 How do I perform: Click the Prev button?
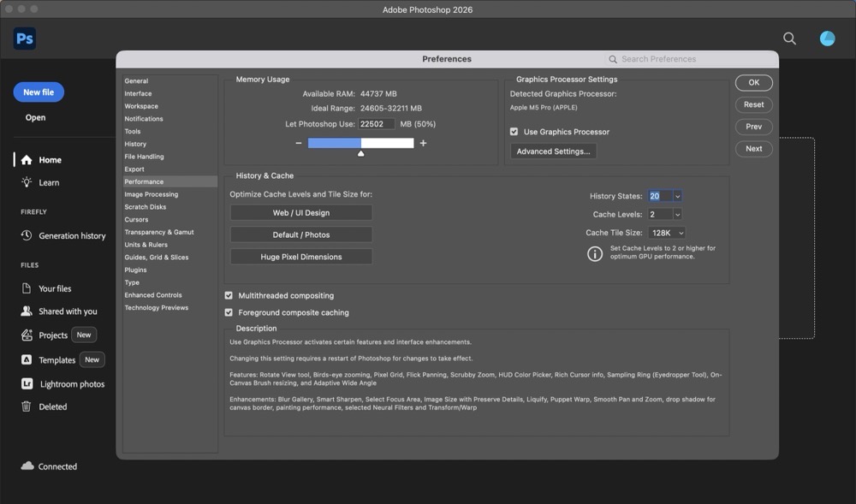(753, 127)
